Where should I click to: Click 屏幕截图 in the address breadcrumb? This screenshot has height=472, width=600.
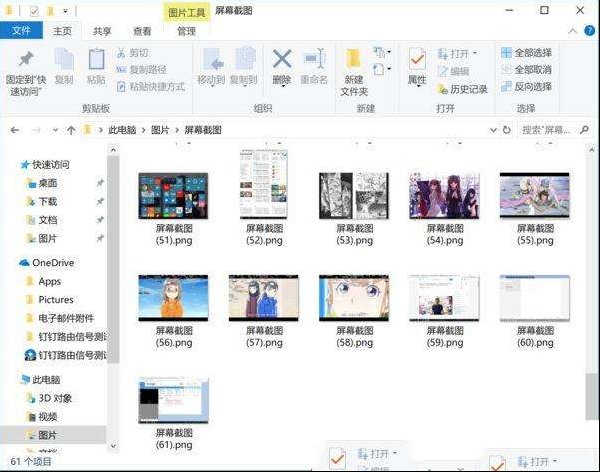[x=203, y=130]
